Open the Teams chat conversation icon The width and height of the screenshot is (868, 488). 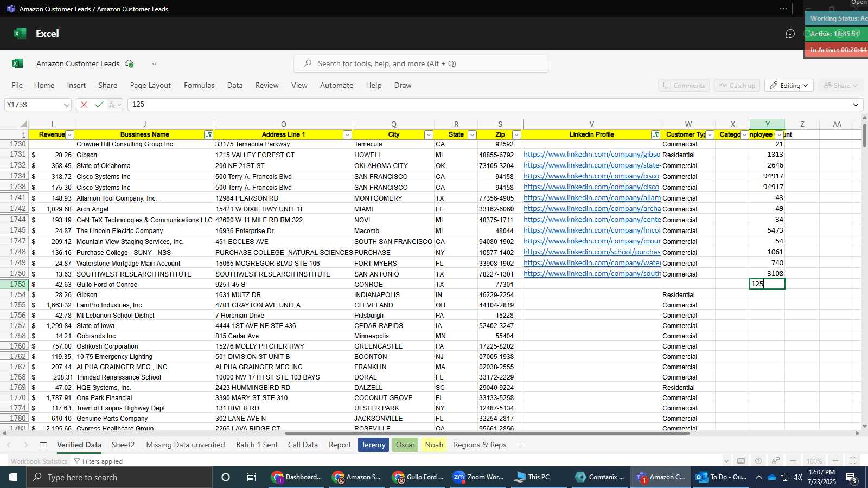click(790, 34)
